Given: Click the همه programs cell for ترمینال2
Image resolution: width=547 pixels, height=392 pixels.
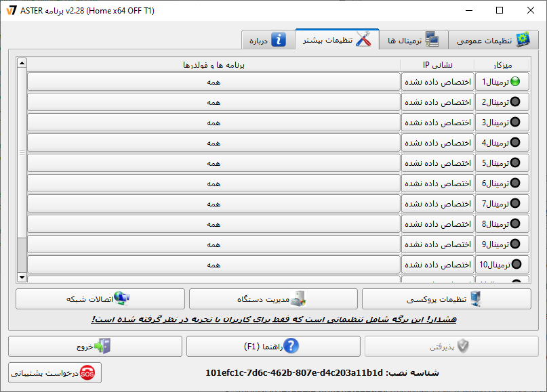Looking at the screenshot, I should tap(214, 102).
